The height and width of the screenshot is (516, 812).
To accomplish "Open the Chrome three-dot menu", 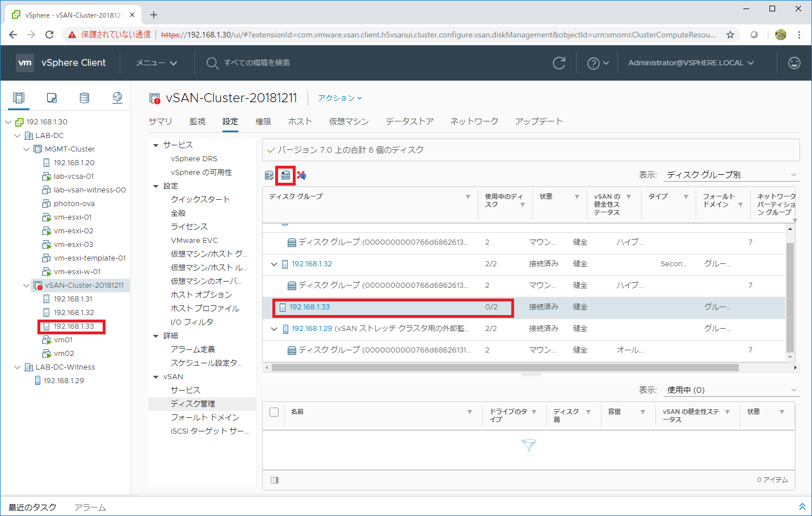I will pyautogui.click(x=799, y=35).
